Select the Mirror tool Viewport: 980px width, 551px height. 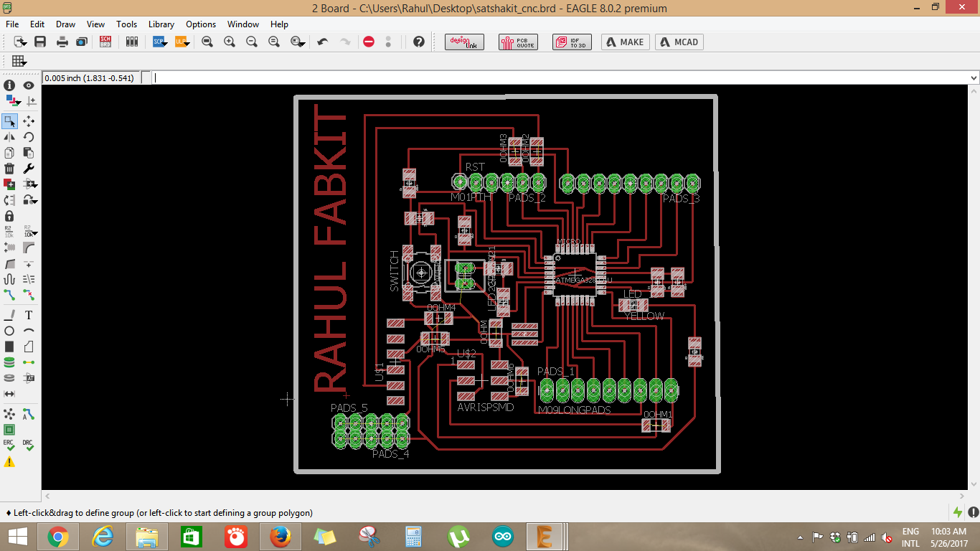[9, 137]
